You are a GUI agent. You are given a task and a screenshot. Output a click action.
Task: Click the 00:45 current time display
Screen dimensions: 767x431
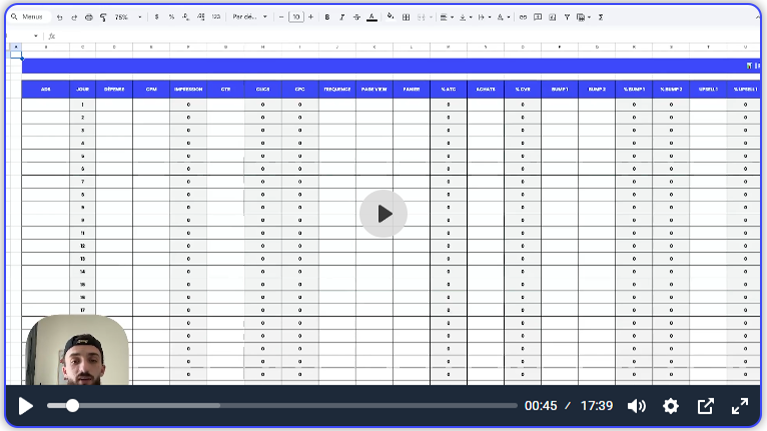point(541,406)
